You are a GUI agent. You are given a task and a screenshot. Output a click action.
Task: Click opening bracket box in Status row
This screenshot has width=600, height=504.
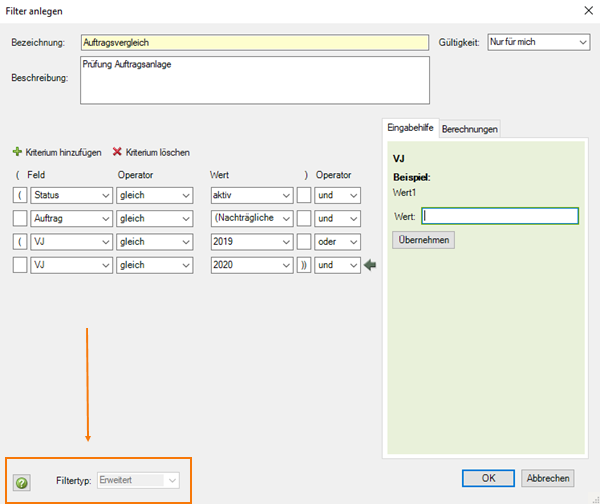20,195
